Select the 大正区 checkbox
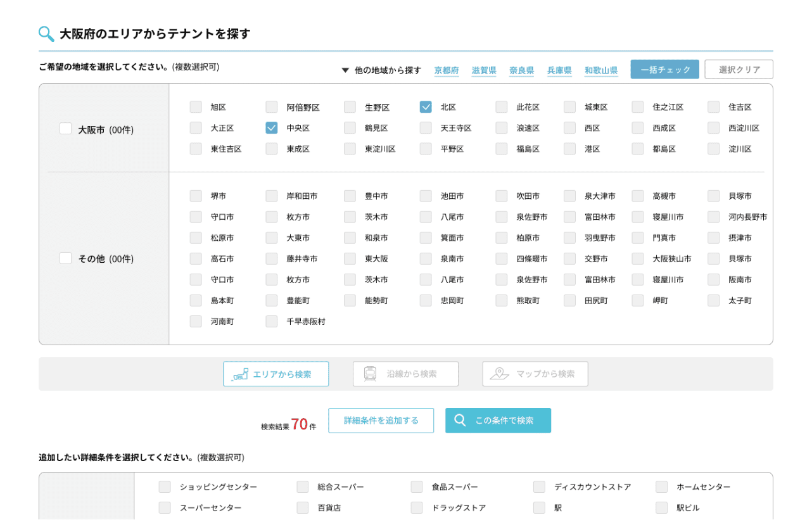Image resolution: width=812 pixels, height=527 pixels. point(196,128)
